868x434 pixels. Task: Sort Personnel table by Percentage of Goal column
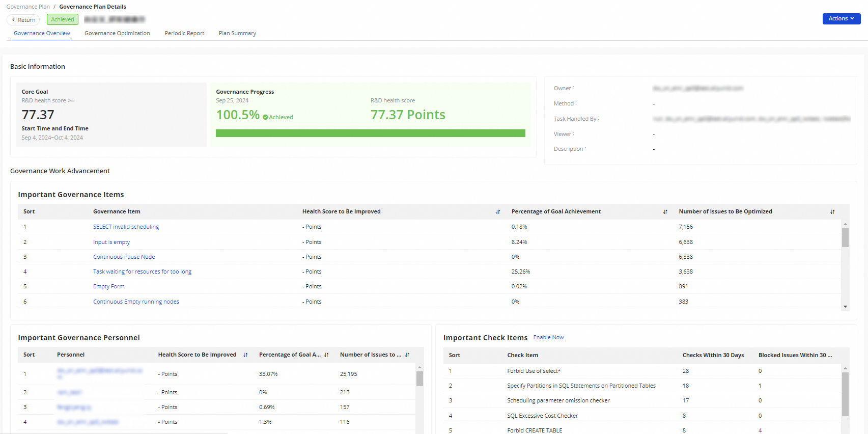(326, 355)
